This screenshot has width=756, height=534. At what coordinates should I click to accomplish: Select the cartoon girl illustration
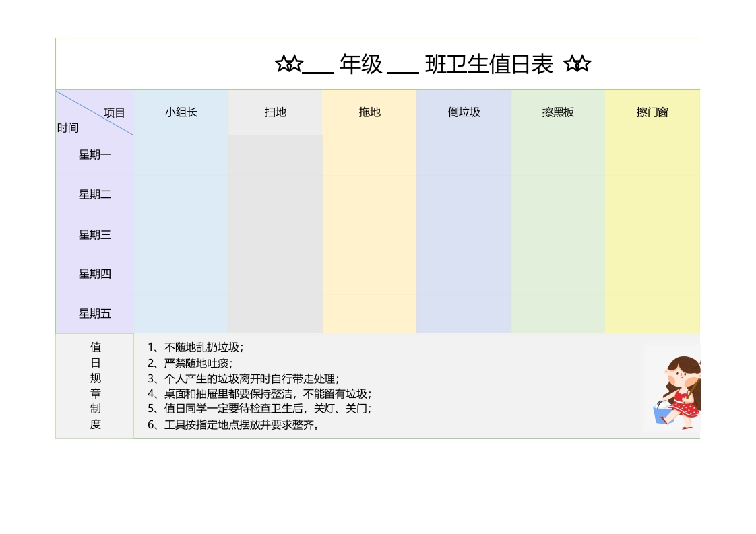pos(676,389)
